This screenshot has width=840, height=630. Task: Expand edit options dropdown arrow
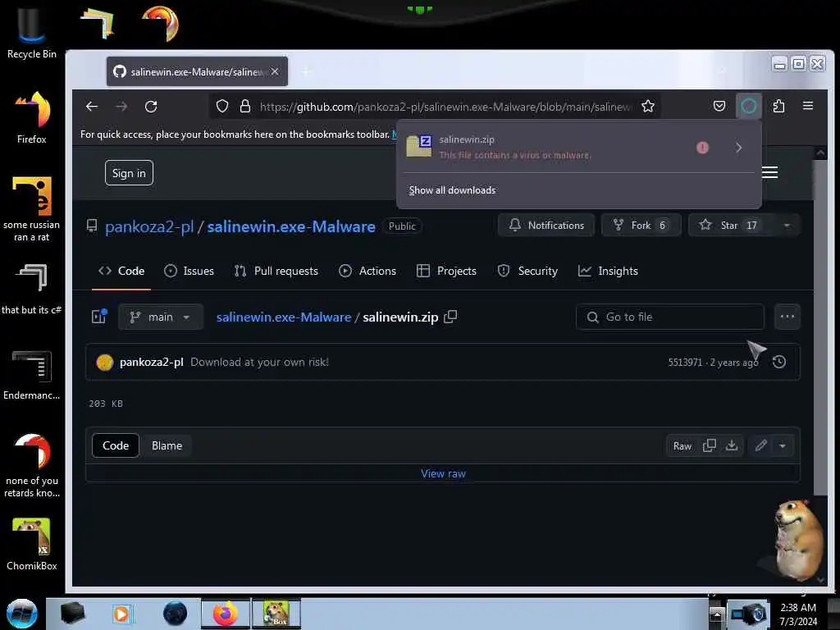pyautogui.click(x=783, y=445)
